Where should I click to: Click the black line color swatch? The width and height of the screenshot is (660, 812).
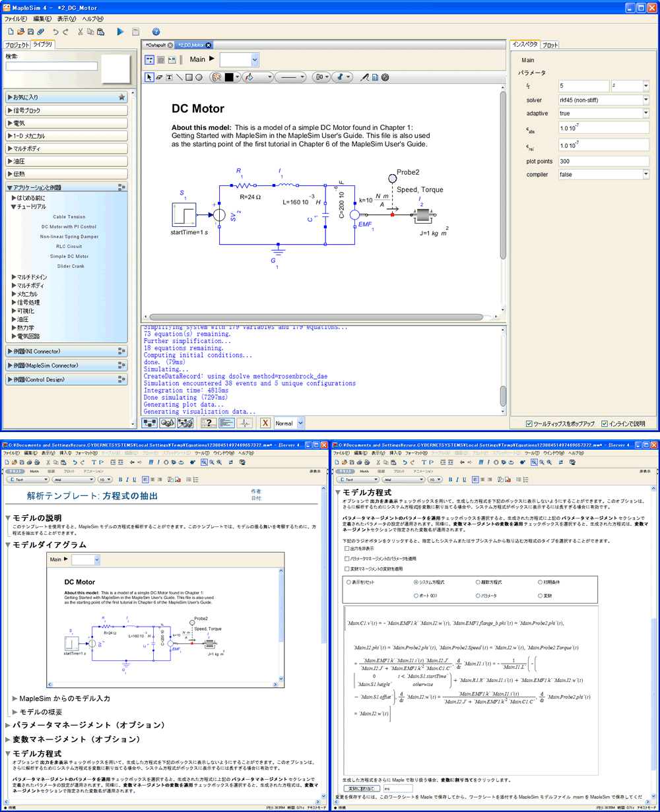[230, 77]
